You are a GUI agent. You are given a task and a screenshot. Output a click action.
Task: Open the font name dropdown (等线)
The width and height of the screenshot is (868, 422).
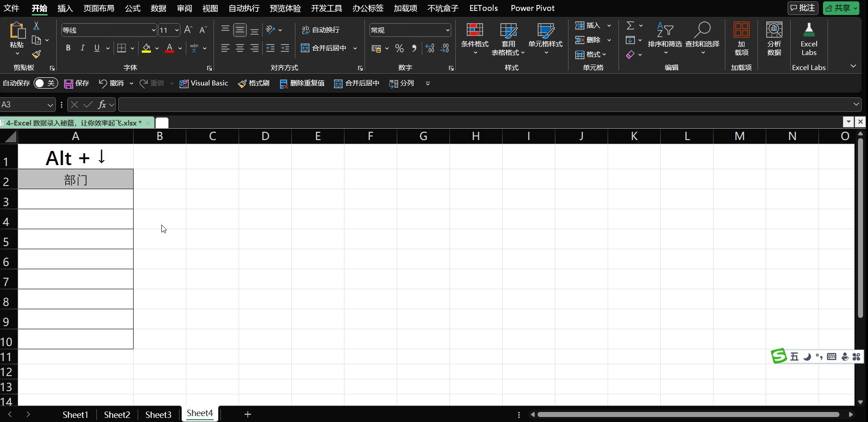pos(153,30)
